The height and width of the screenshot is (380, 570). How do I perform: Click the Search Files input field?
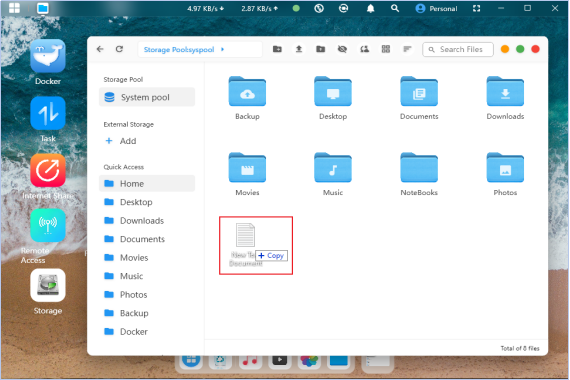(458, 49)
